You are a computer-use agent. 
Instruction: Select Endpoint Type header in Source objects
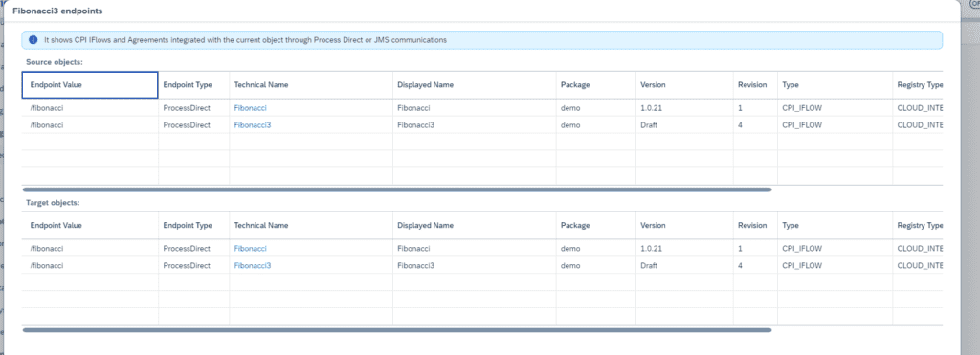click(x=193, y=85)
